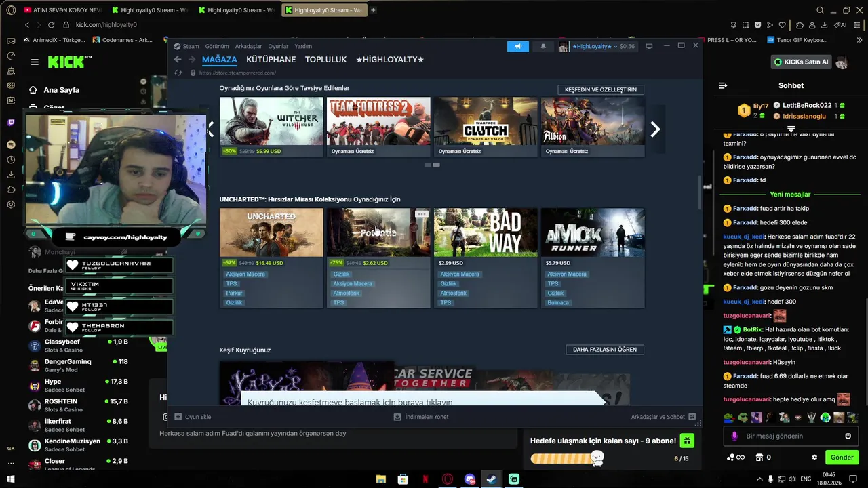868x488 pixels.
Task: Click Opera heart bookmark icon
Action: [x=782, y=25]
